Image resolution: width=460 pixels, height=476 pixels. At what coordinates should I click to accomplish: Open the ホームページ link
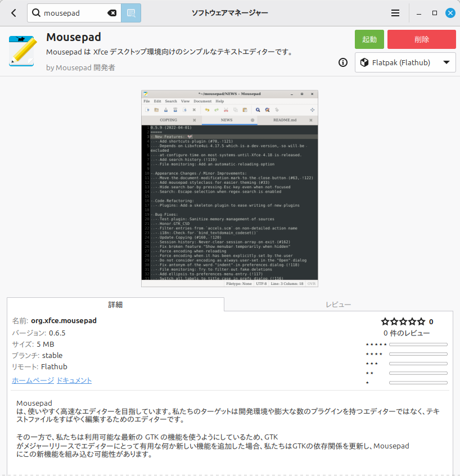(x=33, y=380)
